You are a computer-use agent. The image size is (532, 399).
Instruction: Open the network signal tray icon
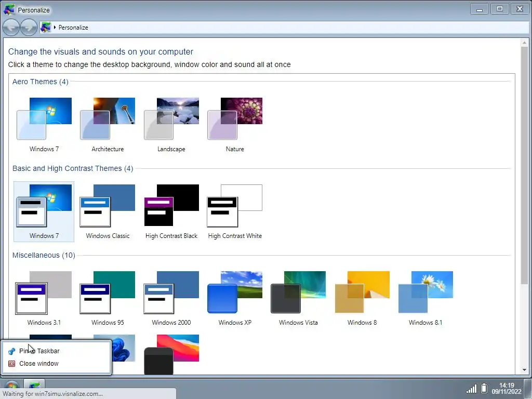click(x=471, y=389)
